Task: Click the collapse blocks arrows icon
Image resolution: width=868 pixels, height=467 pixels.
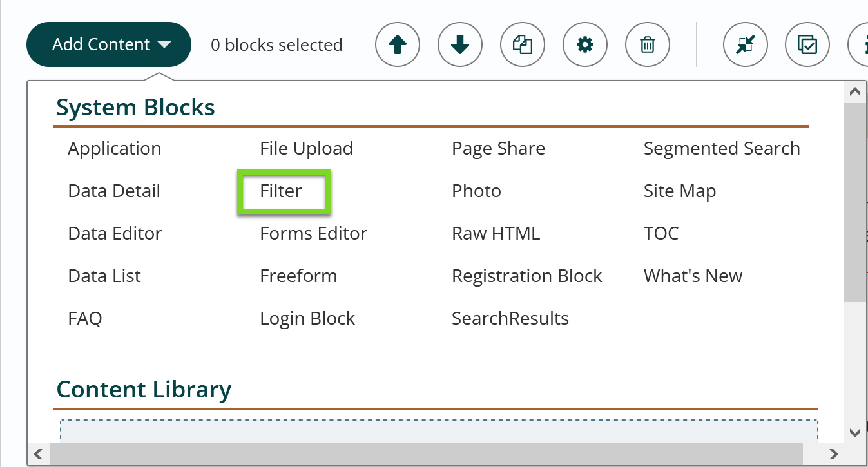Action: point(746,44)
